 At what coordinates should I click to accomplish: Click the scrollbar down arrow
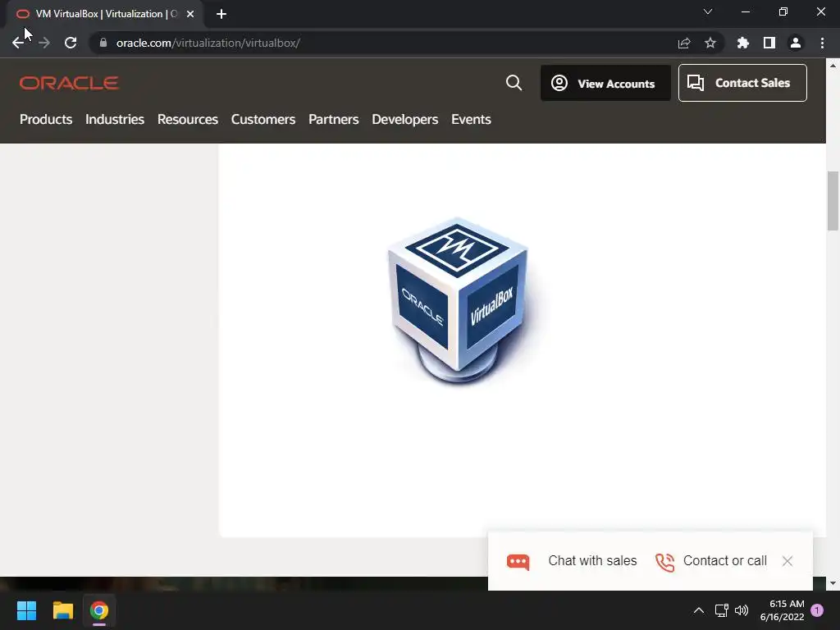click(833, 583)
